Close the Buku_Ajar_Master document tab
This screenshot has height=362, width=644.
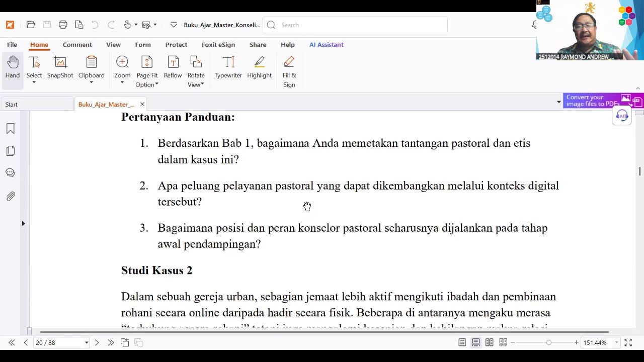tap(142, 104)
